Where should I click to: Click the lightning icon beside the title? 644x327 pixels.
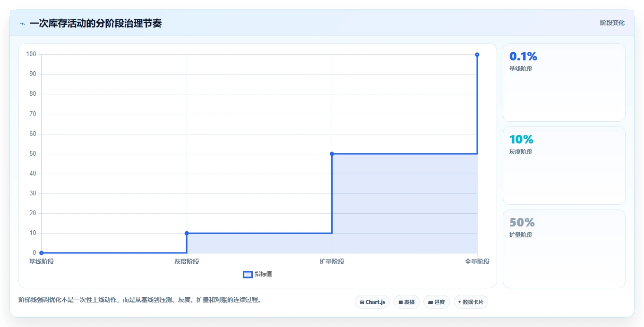(x=22, y=24)
